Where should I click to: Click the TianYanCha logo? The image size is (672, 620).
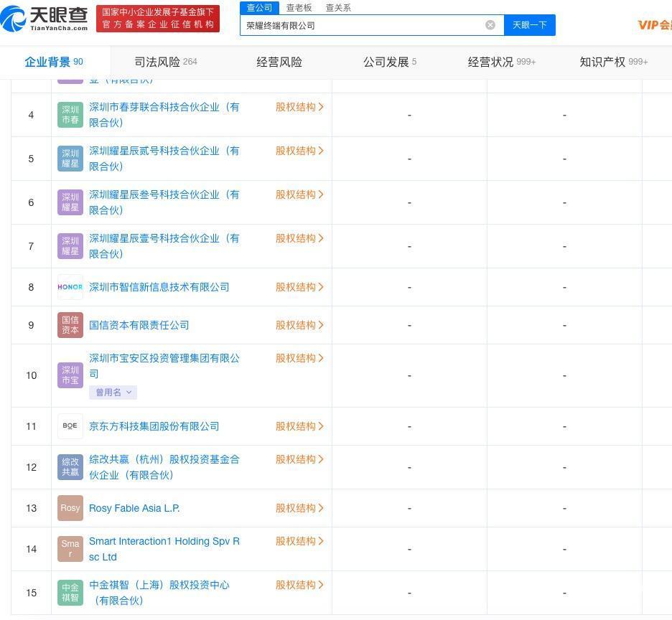coord(45,18)
